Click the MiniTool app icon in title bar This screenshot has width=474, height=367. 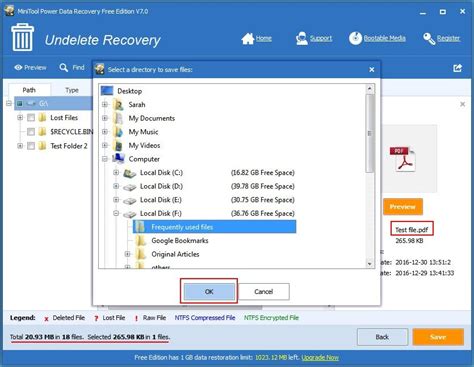click(9, 11)
